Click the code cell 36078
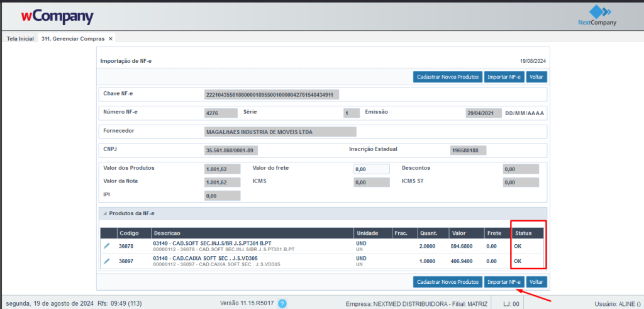The image size is (644, 309). [126, 246]
